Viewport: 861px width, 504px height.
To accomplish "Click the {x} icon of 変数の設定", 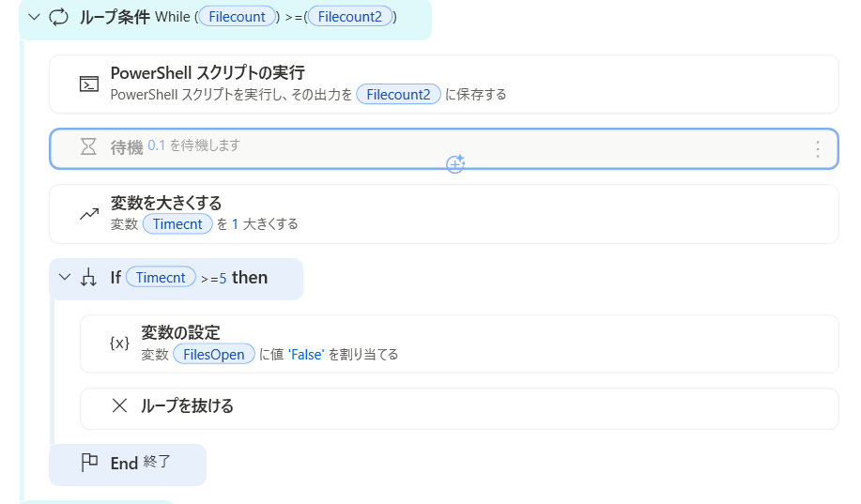I will 119,344.
